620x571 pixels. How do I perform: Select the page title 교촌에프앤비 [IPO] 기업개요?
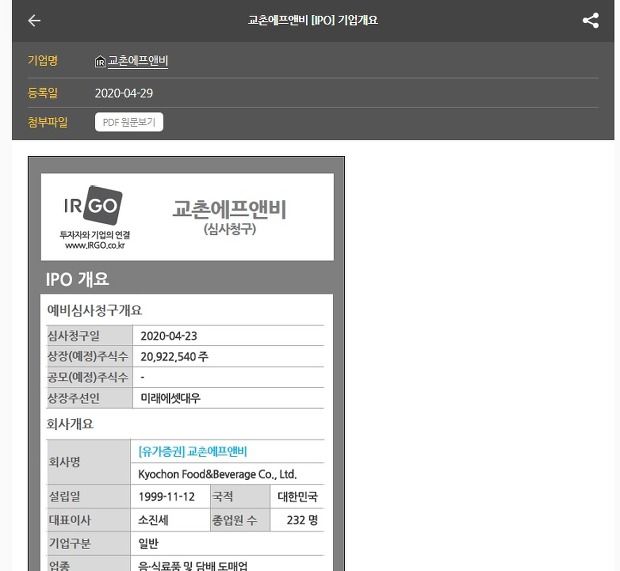click(x=313, y=20)
